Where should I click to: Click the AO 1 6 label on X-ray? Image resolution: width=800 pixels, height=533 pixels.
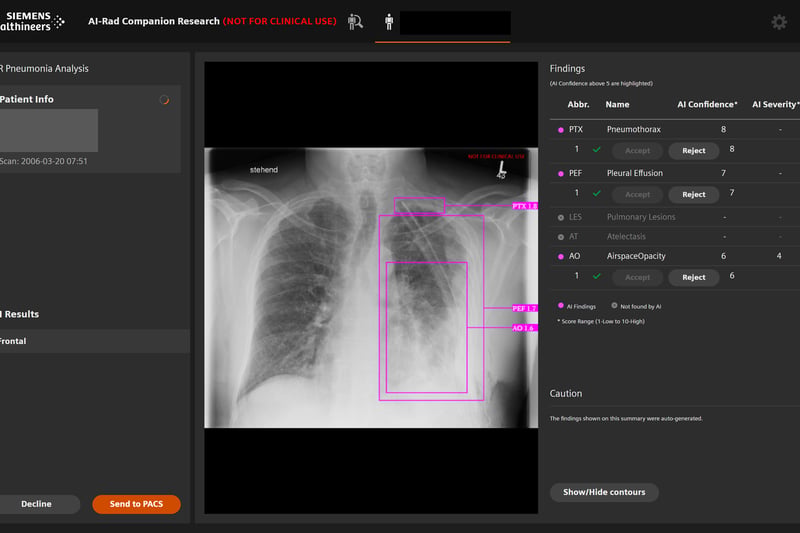525,328
